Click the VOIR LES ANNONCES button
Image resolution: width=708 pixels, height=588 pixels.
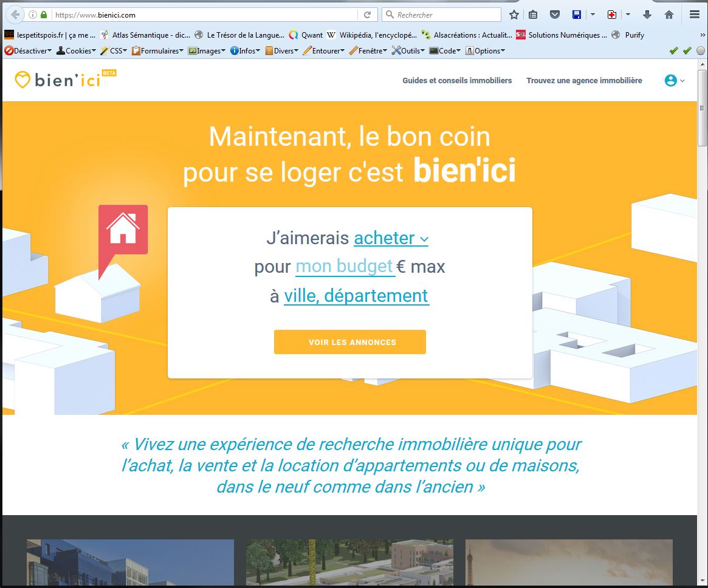(350, 342)
